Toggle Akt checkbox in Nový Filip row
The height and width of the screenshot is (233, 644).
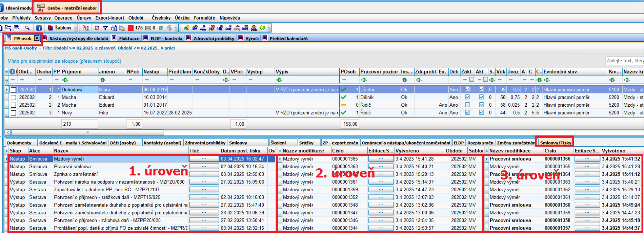click(x=481, y=113)
